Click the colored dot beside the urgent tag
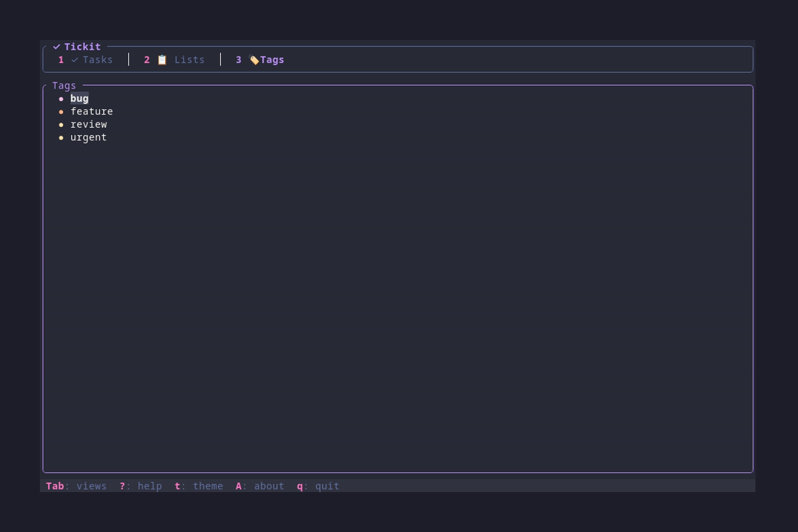Image resolution: width=798 pixels, height=532 pixels. pyautogui.click(x=61, y=138)
